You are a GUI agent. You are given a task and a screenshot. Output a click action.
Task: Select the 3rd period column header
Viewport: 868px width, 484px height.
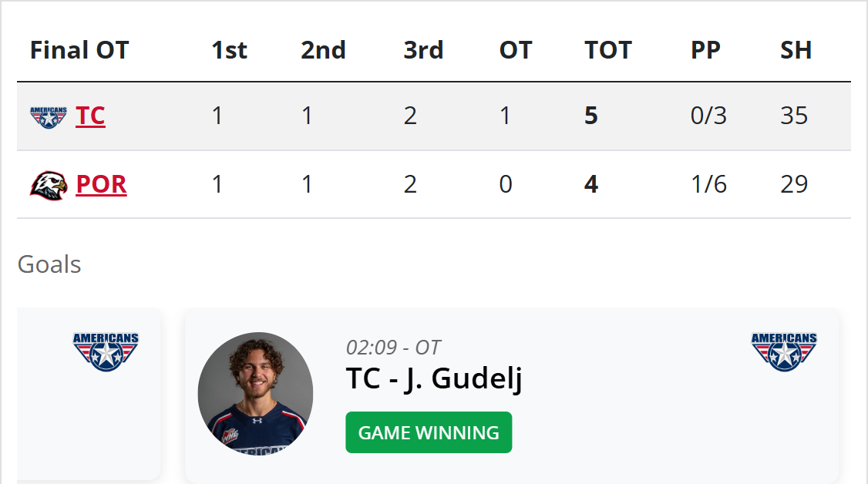coord(423,50)
